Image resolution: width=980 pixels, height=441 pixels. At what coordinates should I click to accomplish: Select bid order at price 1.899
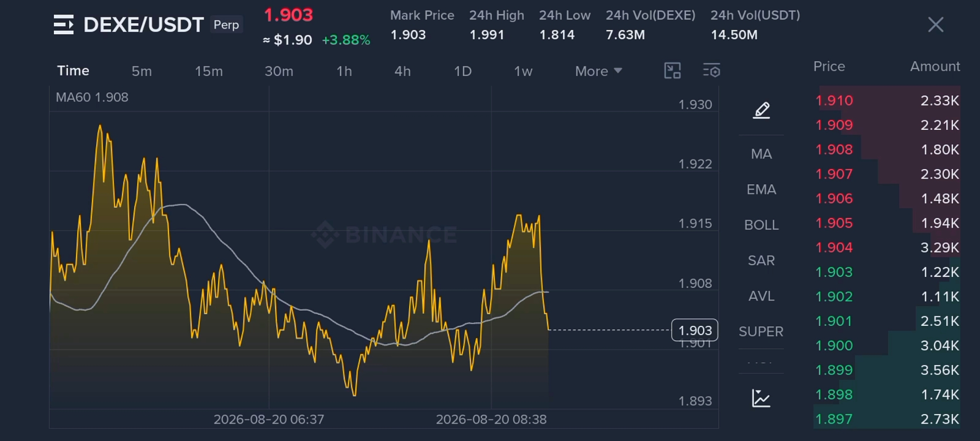[x=887, y=370]
